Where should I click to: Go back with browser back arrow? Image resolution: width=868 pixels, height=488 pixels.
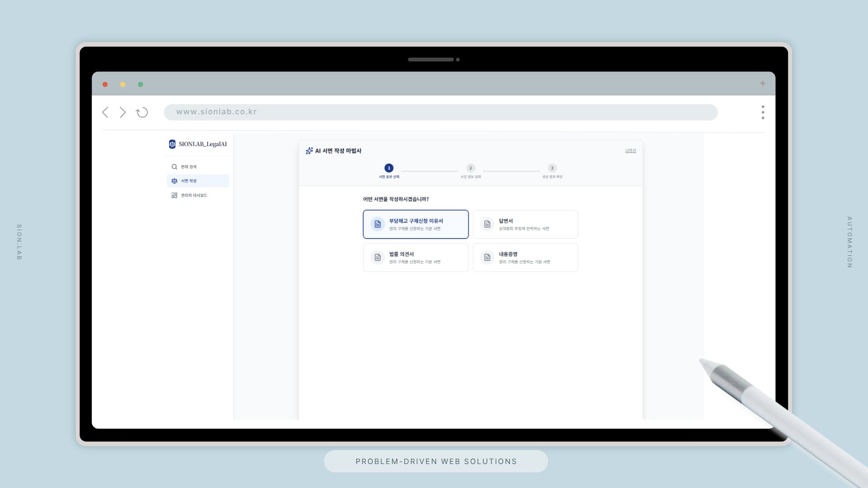point(105,113)
